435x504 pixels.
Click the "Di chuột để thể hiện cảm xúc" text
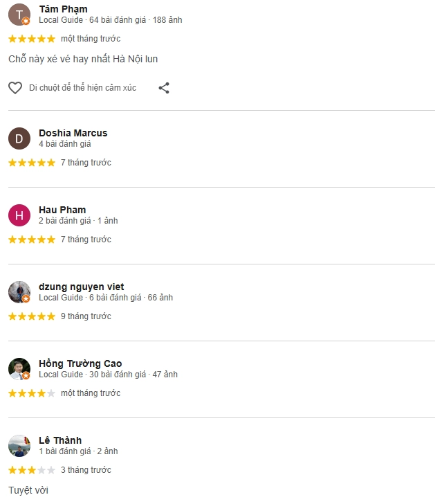tap(82, 88)
